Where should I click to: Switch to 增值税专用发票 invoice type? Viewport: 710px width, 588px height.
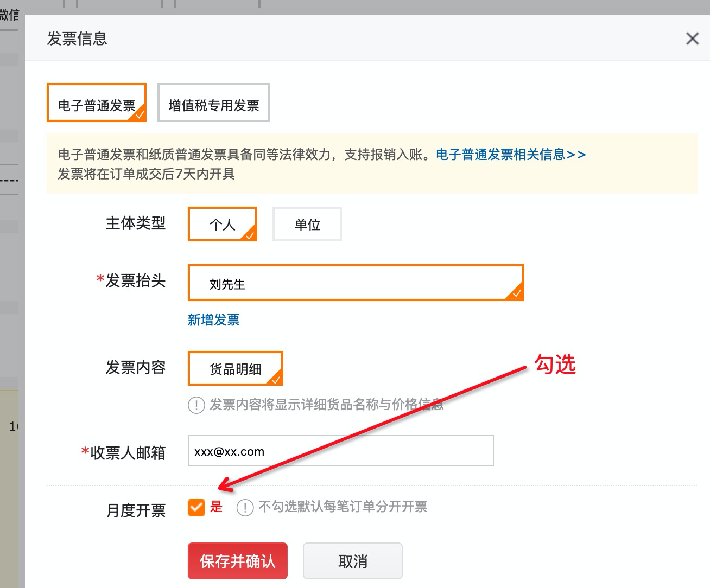point(214,103)
